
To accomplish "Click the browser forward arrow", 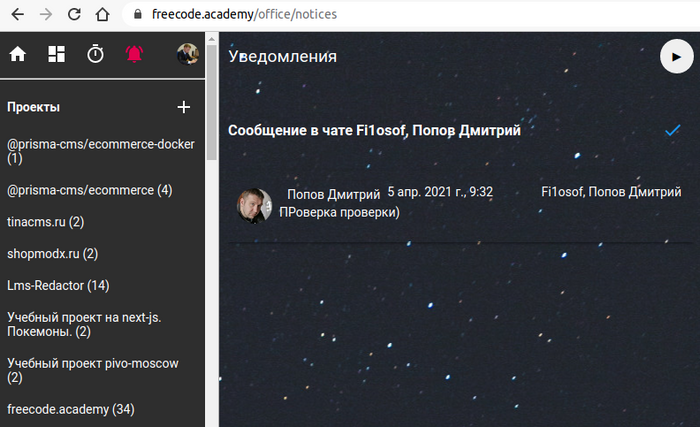I will pyautogui.click(x=46, y=14).
